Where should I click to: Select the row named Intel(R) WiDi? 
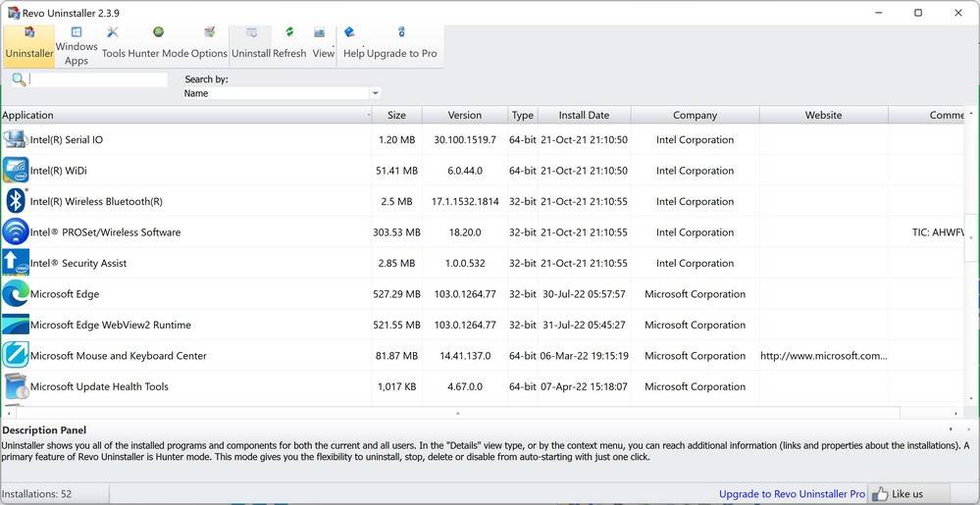[x=483, y=170]
